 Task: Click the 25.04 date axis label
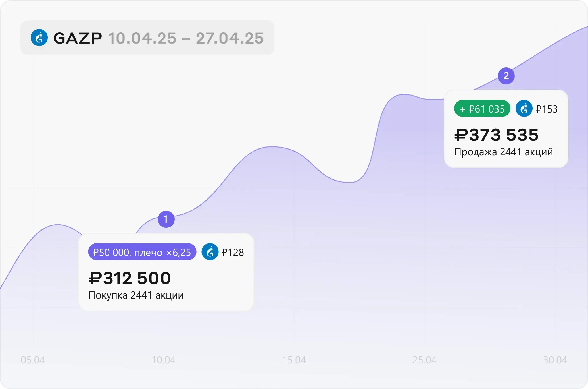click(x=424, y=360)
